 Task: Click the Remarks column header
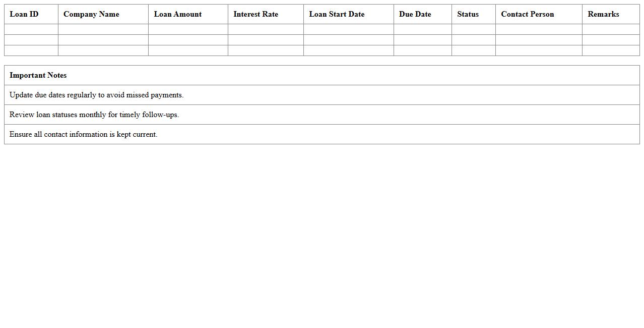(603, 14)
